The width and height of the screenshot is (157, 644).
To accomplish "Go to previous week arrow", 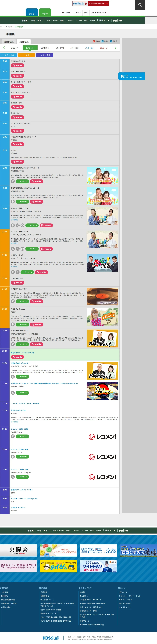I will [x=4, y=48].
